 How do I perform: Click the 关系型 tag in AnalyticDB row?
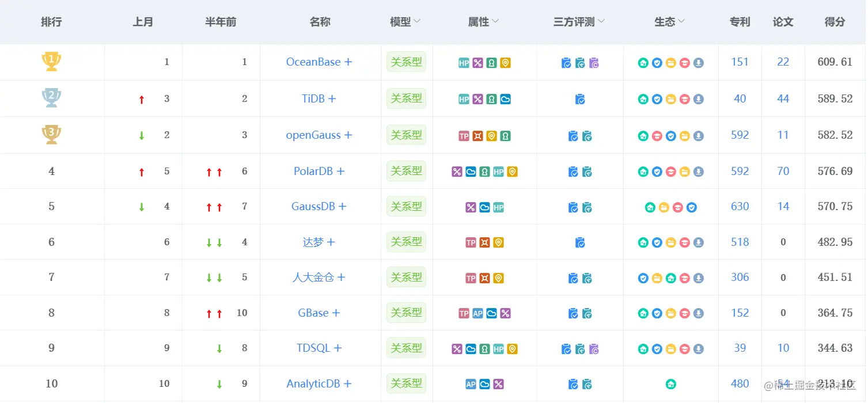[406, 383]
